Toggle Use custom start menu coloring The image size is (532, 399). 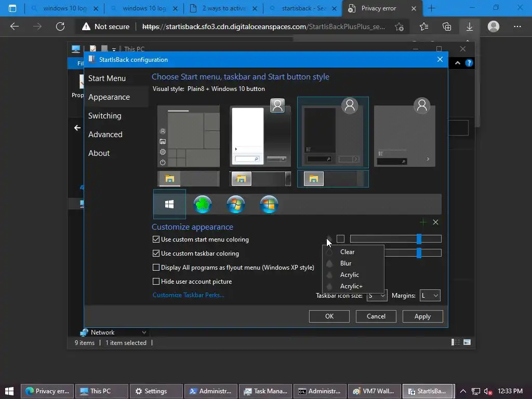(201, 240)
